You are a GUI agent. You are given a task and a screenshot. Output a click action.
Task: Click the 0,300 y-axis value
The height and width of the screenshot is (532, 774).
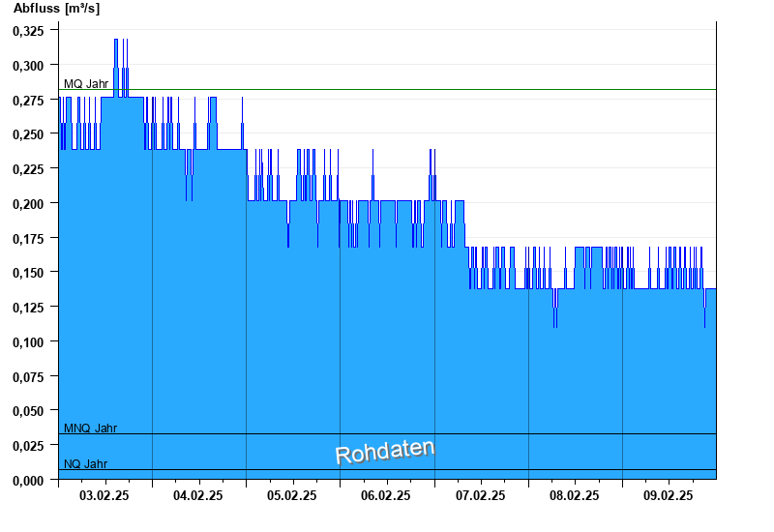28,66
